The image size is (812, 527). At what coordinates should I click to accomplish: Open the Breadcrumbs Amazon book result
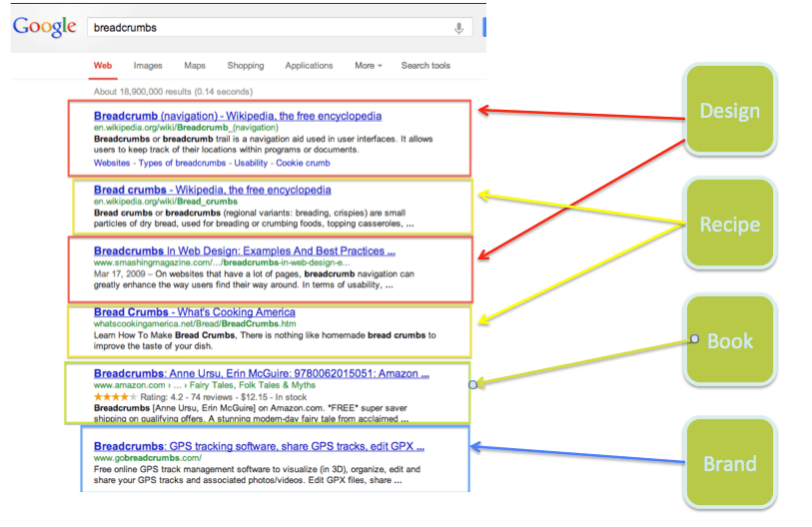[262, 373]
